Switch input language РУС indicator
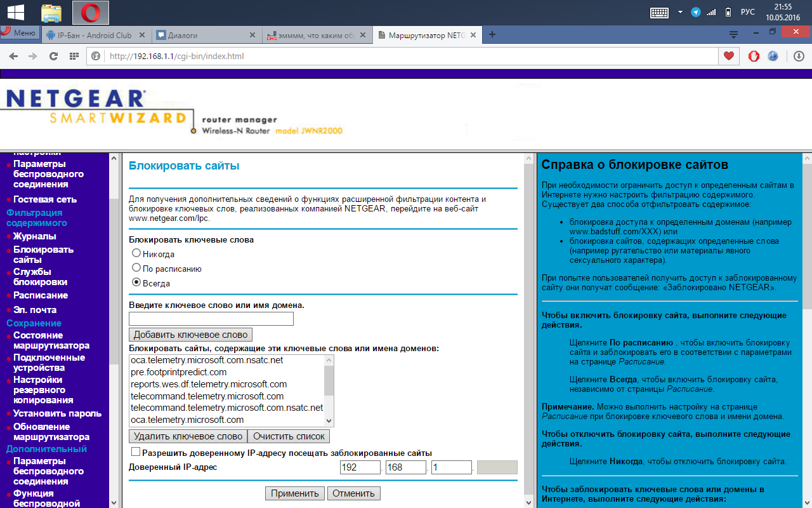The image size is (812, 508). [748, 12]
